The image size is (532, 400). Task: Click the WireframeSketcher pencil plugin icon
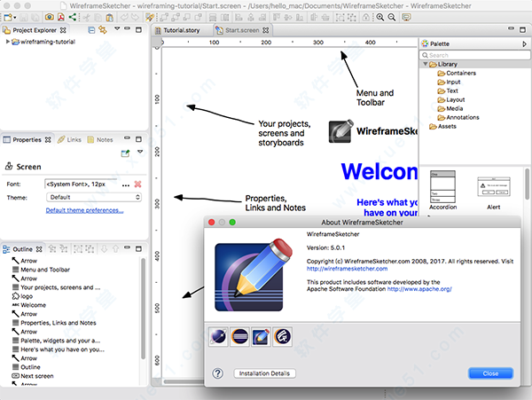[261, 336]
